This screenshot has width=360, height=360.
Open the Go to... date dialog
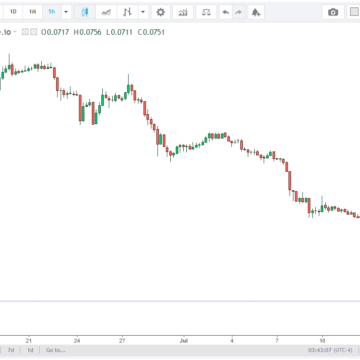[56, 350]
